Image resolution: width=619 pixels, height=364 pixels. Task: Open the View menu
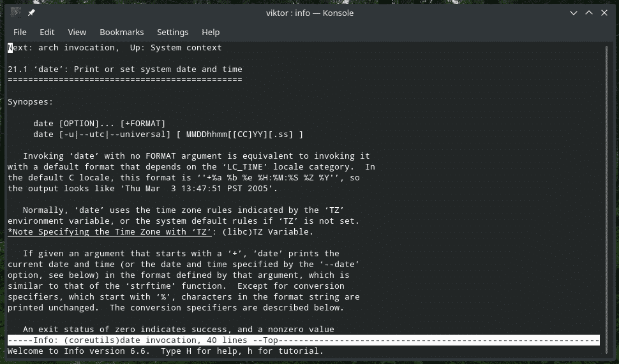77,32
